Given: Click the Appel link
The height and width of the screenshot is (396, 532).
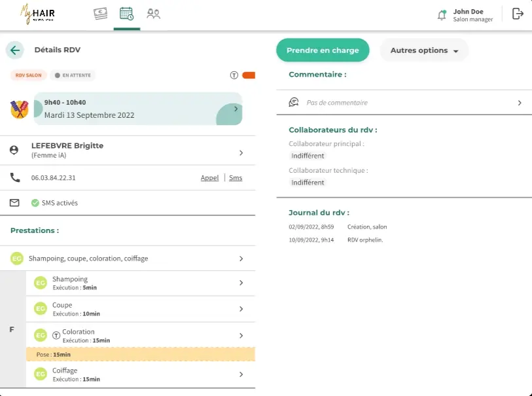Looking at the screenshot, I should click(x=209, y=178).
